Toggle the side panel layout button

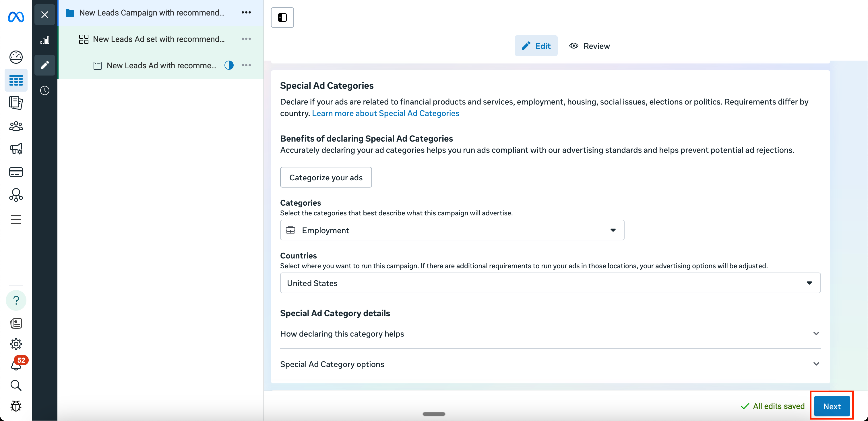282,17
